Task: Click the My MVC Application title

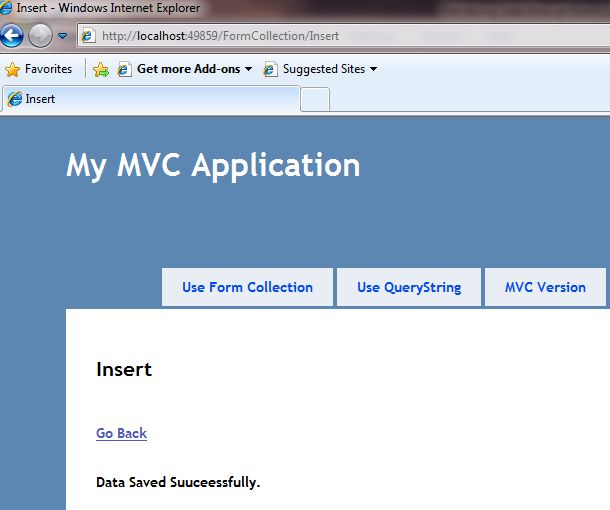Action: (x=213, y=166)
